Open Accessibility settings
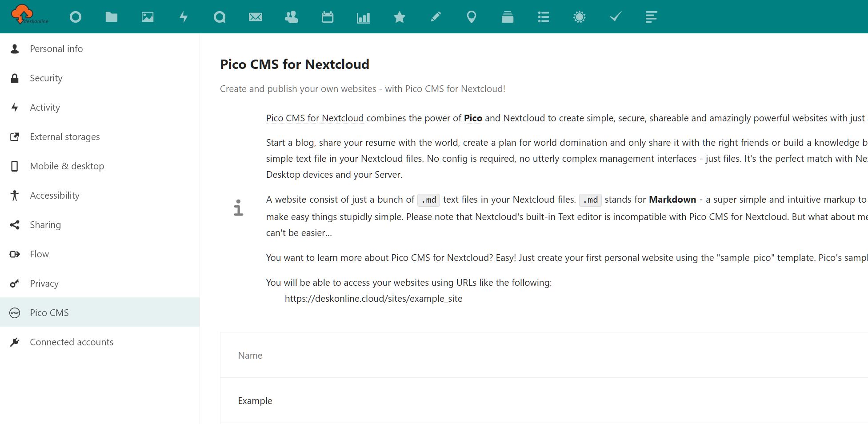The height and width of the screenshot is (424, 868). [x=100, y=196]
